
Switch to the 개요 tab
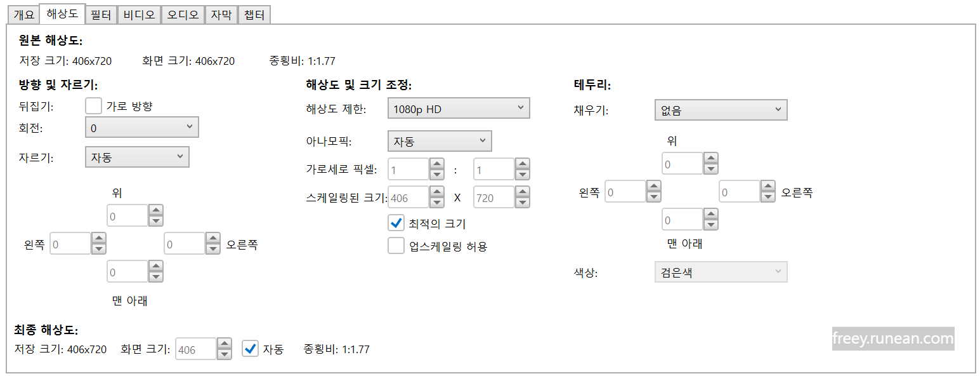click(x=23, y=14)
